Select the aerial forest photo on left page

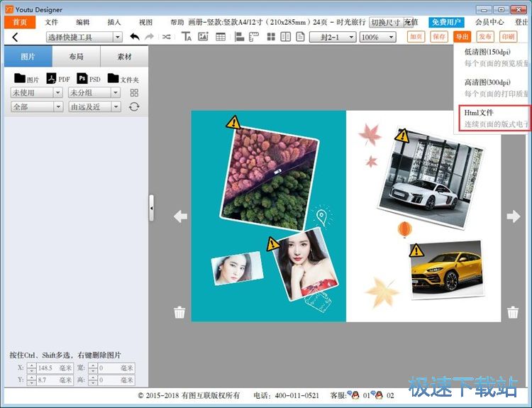(270, 178)
